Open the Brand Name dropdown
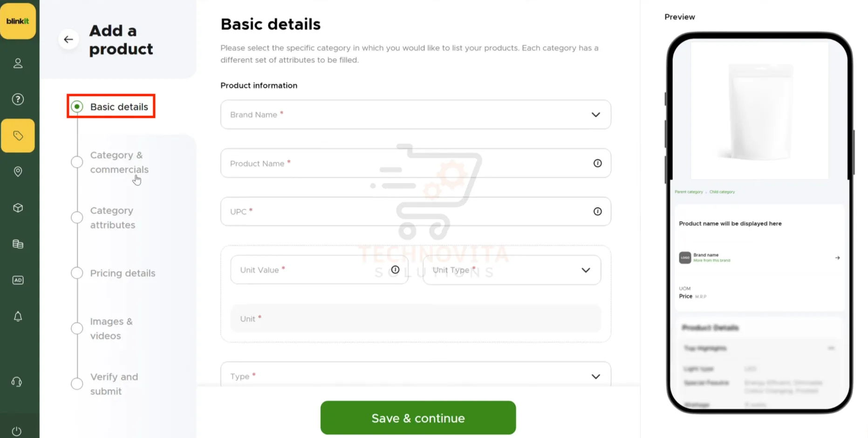Screen dimensions: 868x438 pyautogui.click(x=595, y=115)
